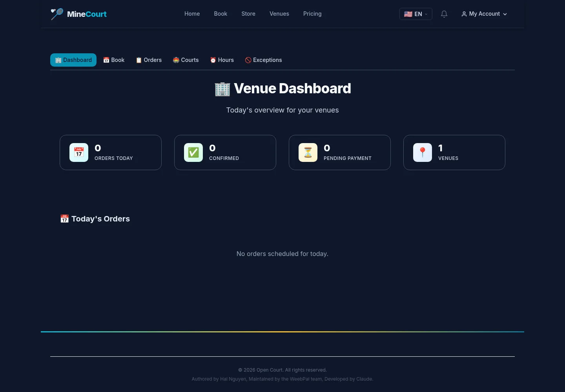Viewport: 565px width, 392px height.
Task: Click the 'VENUES' card label
Action: point(448,158)
